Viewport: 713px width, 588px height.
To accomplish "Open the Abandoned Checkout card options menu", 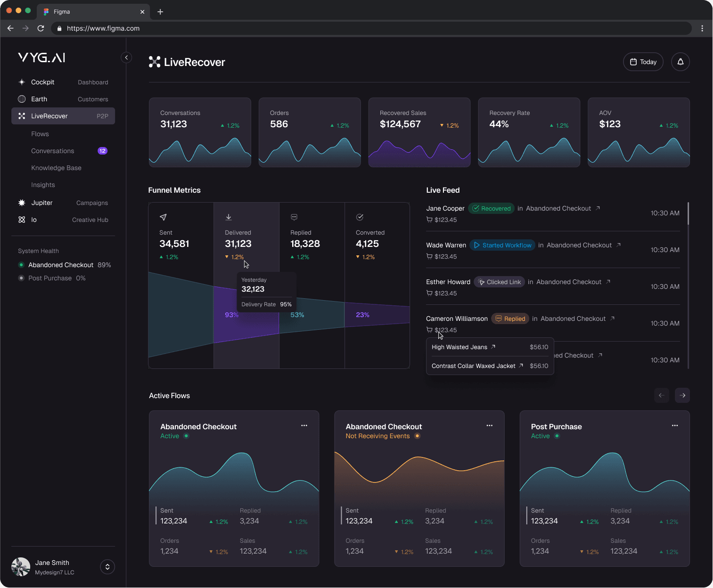I will 304,425.
